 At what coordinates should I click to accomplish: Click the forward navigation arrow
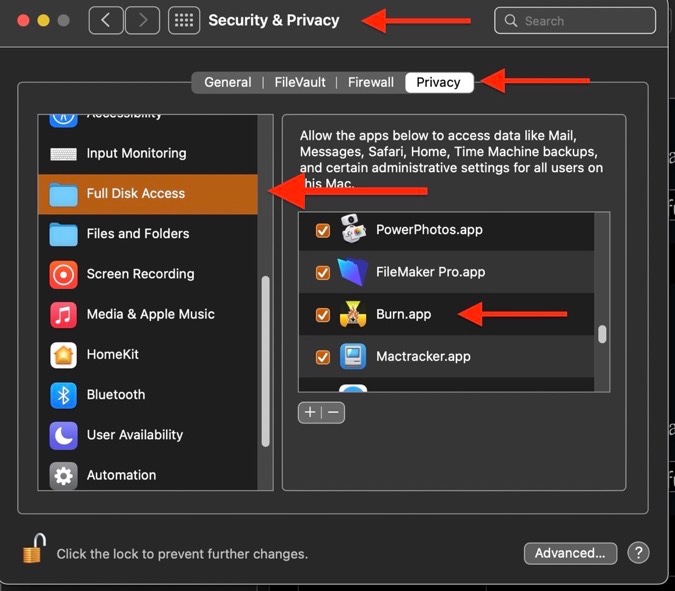coord(142,20)
